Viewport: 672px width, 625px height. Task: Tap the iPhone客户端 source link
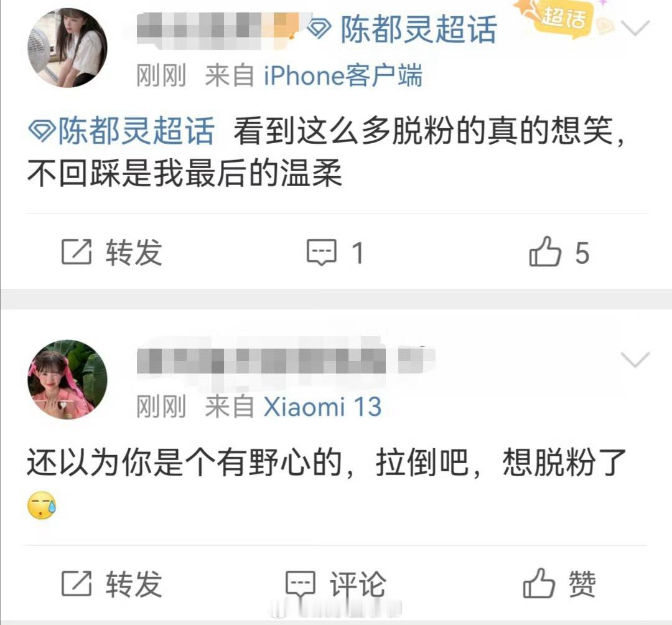[343, 75]
